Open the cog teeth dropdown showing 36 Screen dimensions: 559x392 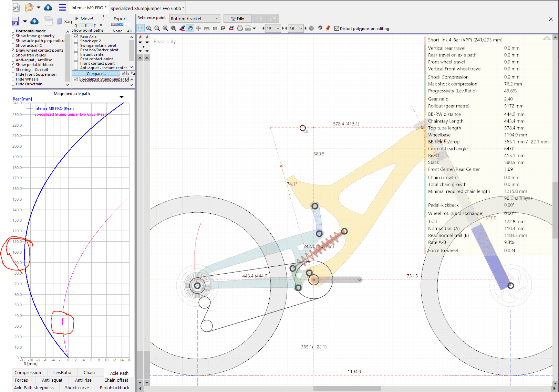point(296,29)
